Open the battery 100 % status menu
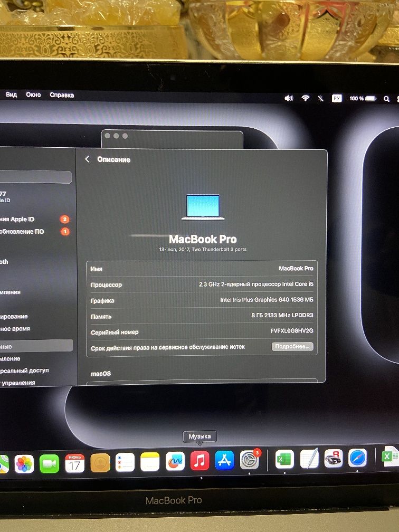The height and width of the screenshot is (532, 399). point(363,98)
